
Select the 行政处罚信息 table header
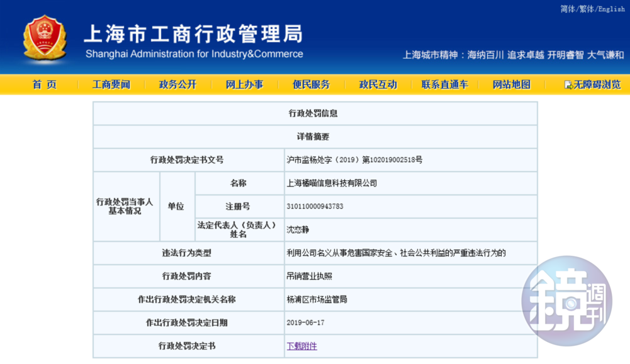coord(315,114)
